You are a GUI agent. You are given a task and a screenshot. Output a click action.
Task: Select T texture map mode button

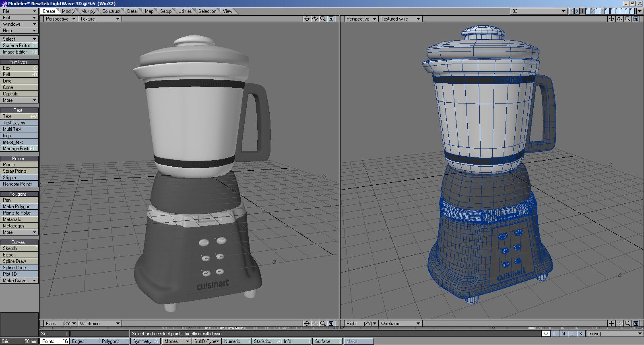[554, 334]
